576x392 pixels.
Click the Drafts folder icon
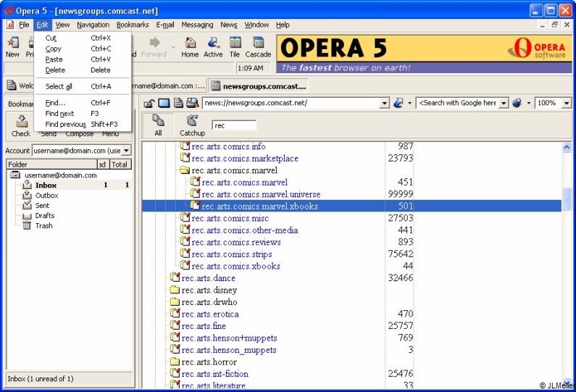(x=27, y=216)
